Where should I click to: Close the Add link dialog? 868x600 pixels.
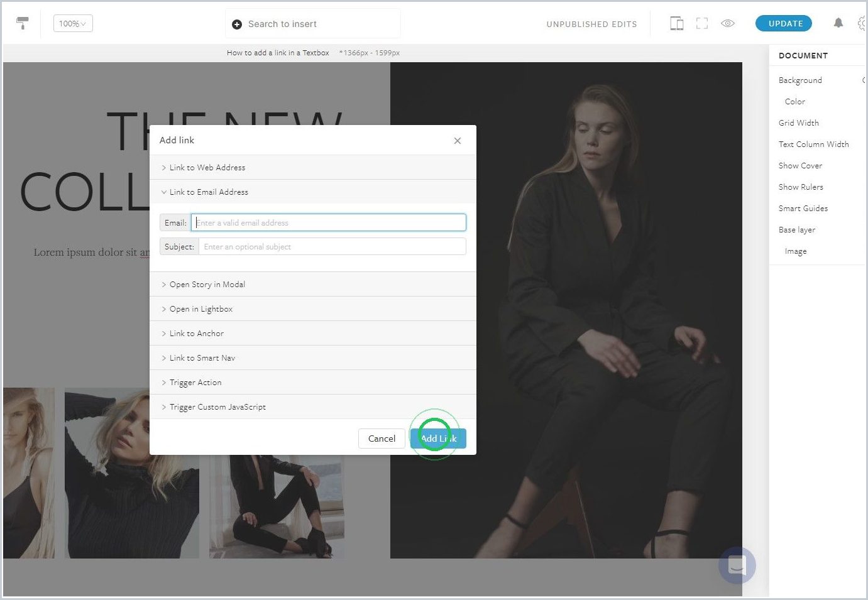click(x=458, y=141)
